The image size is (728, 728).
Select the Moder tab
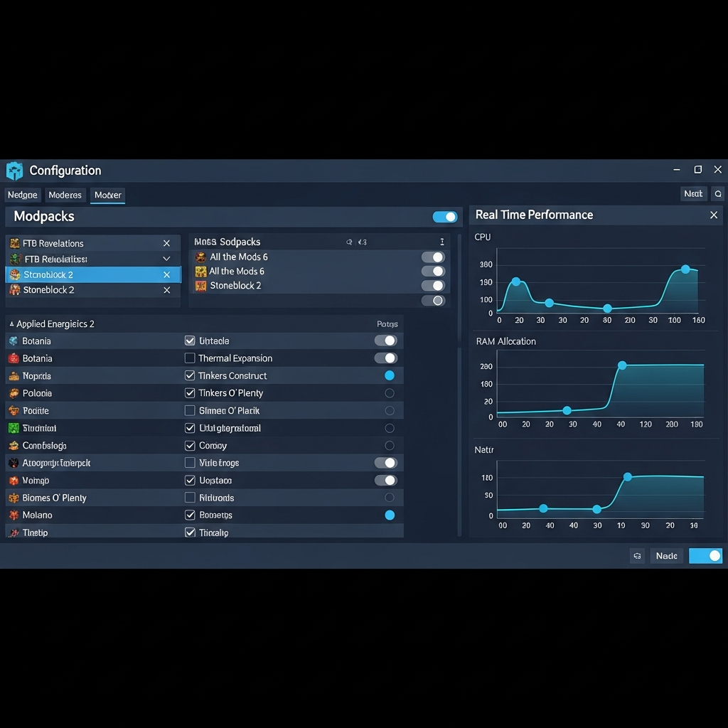click(x=108, y=195)
